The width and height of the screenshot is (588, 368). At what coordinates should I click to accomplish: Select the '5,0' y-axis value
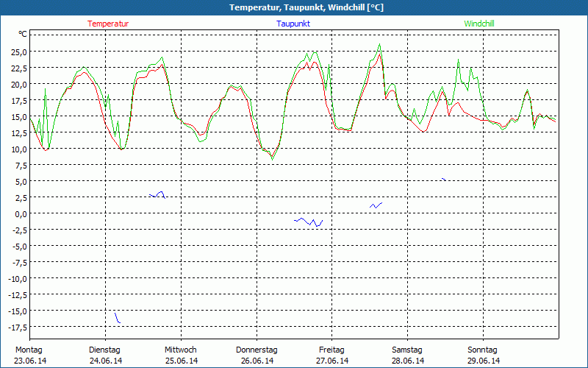point(21,181)
